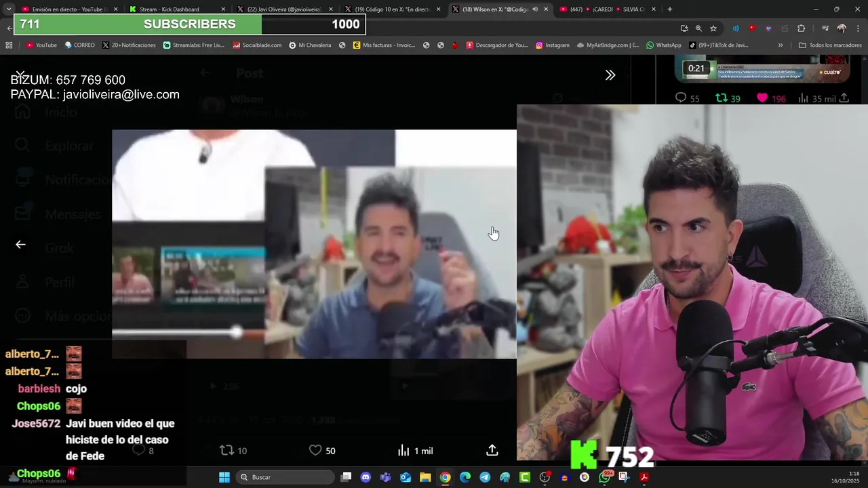Screen dimensions: 868x488
Task: Switch to the ¡CAREO! SILVIA YouTube tab
Action: tap(608, 9)
